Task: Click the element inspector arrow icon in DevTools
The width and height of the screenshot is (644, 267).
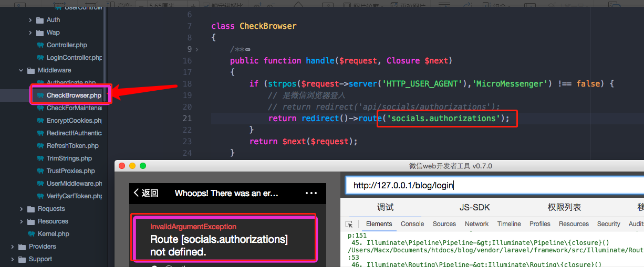Action: tap(349, 224)
